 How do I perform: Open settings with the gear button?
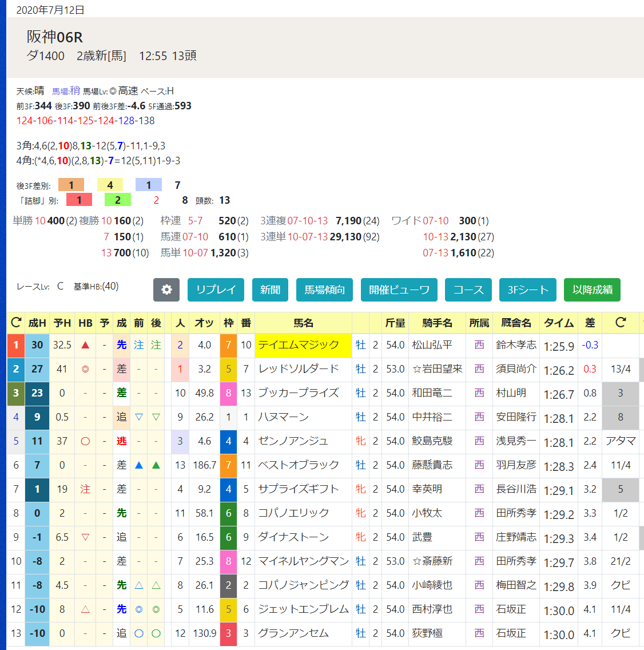point(166,290)
